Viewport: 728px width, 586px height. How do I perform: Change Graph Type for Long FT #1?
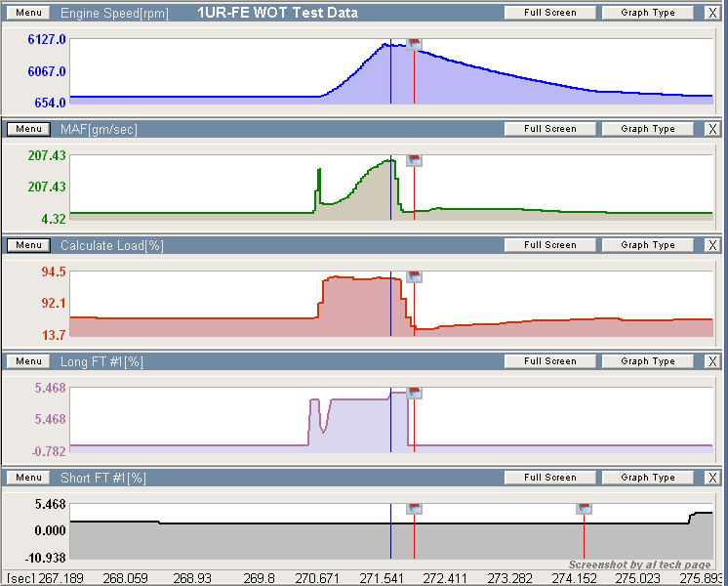647,361
